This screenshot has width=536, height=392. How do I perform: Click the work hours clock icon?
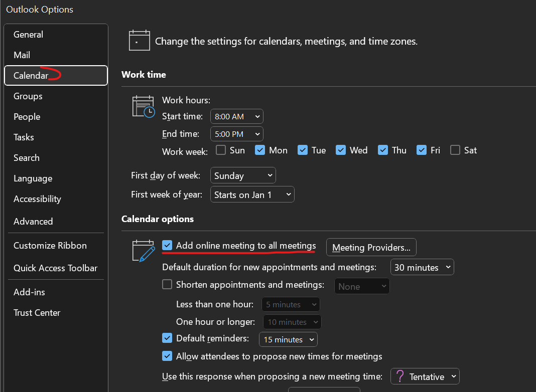click(x=144, y=107)
